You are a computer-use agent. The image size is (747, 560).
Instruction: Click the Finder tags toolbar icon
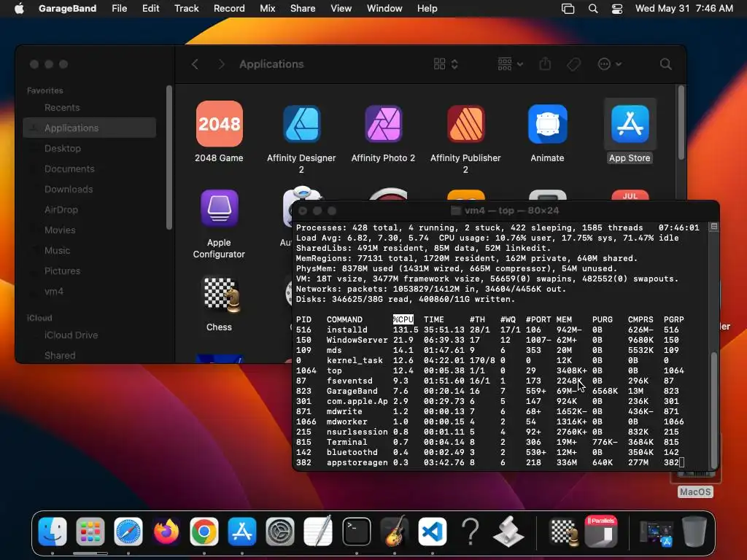point(573,64)
